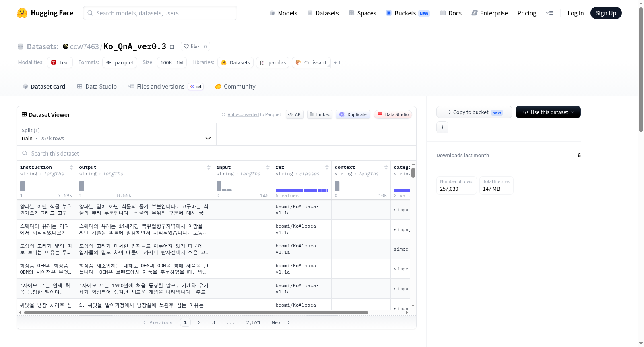644x347 pixels.
Task: Click the like heart button
Action: pyautogui.click(x=191, y=46)
